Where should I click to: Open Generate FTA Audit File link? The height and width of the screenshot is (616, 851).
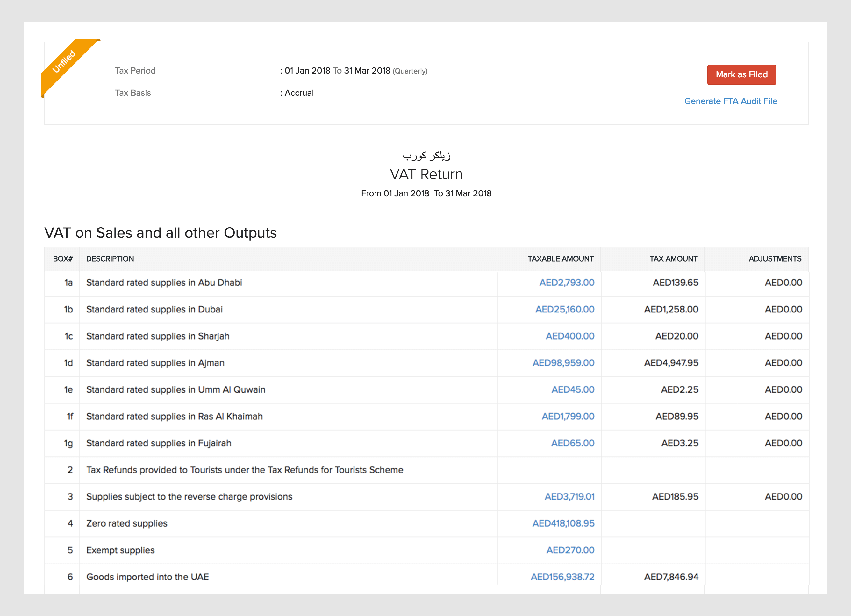click(730, 101)
